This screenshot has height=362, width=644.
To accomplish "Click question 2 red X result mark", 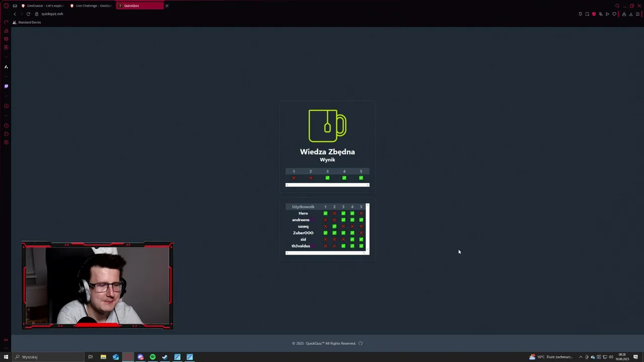I will [310, 177].
